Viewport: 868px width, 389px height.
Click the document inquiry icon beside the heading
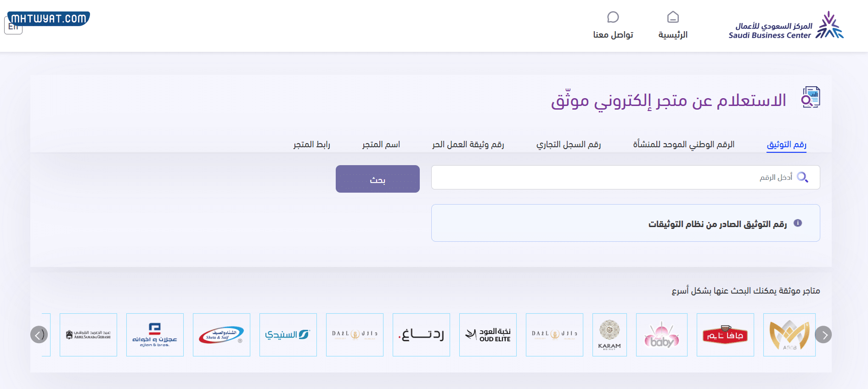[x=811, y=97]
